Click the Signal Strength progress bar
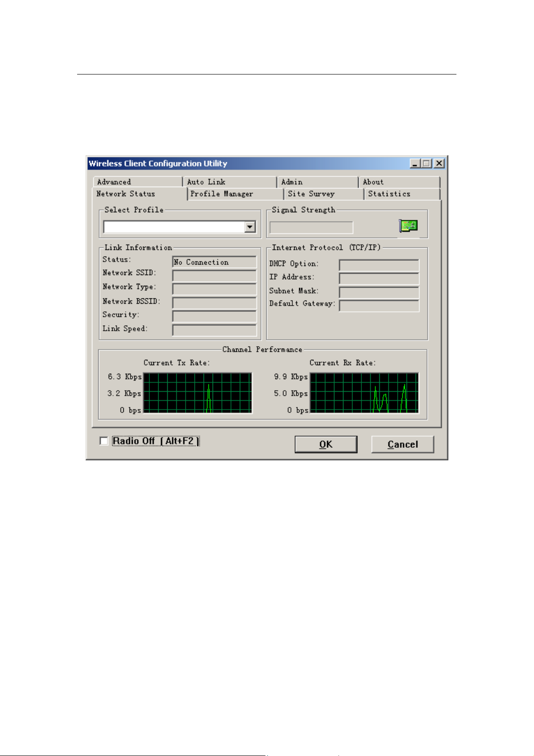This screenshot has height=756, width=534. 311,227
